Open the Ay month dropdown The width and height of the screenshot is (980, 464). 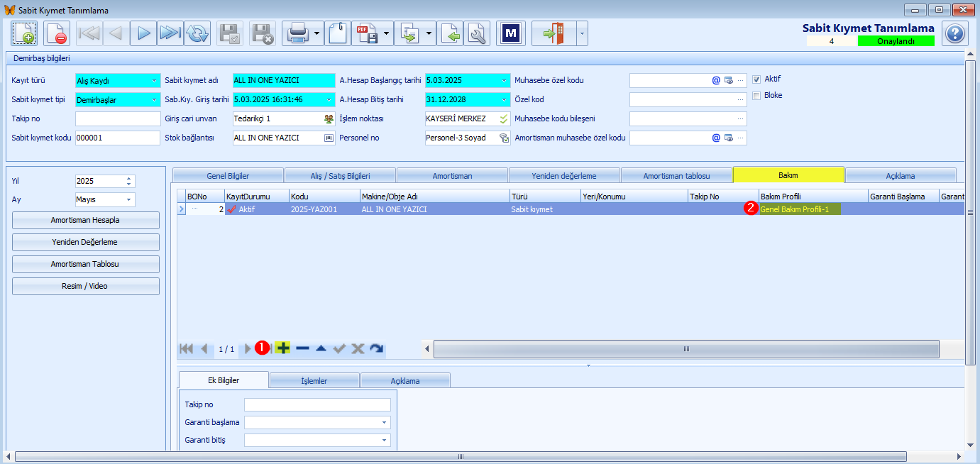[x=129, y=200]
